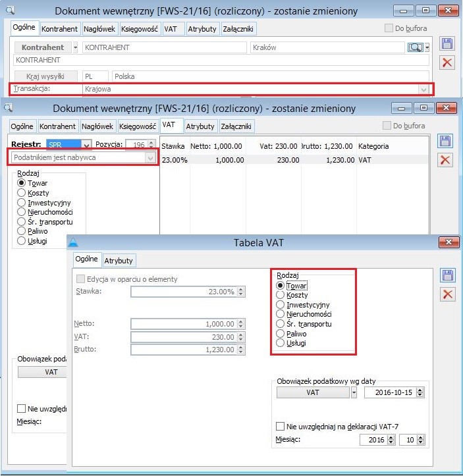Click KONTRAHENT code field beside Kontrahent button

pyautogui.click(x=164, y=47)
